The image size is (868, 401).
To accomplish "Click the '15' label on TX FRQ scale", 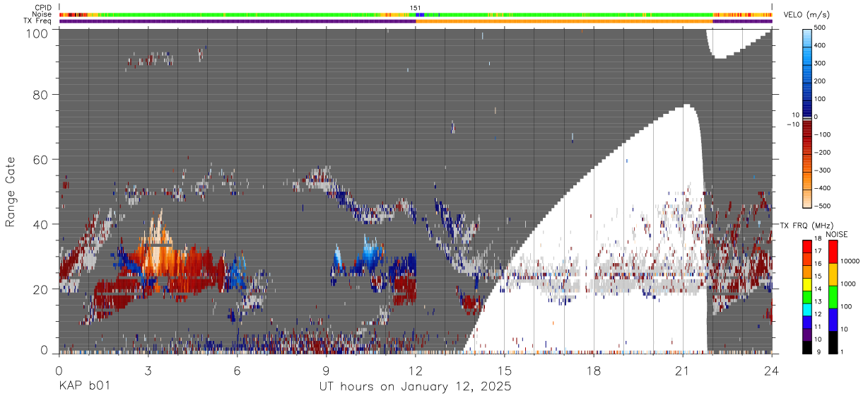I will pyautogui.click(x=819, y=277).
